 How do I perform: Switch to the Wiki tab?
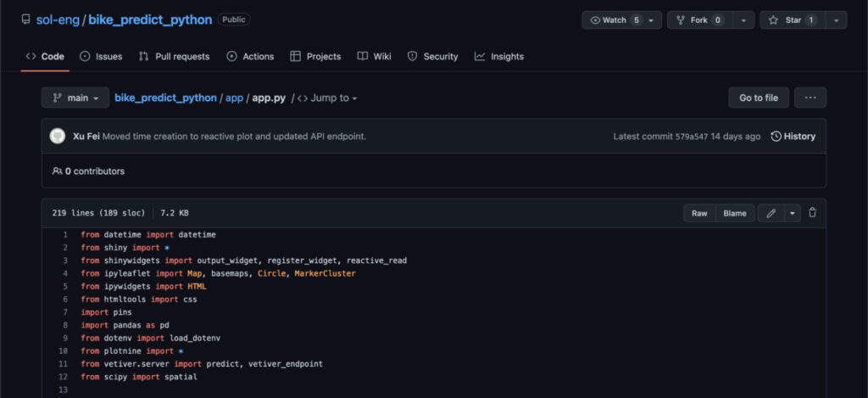click(374, 56)
